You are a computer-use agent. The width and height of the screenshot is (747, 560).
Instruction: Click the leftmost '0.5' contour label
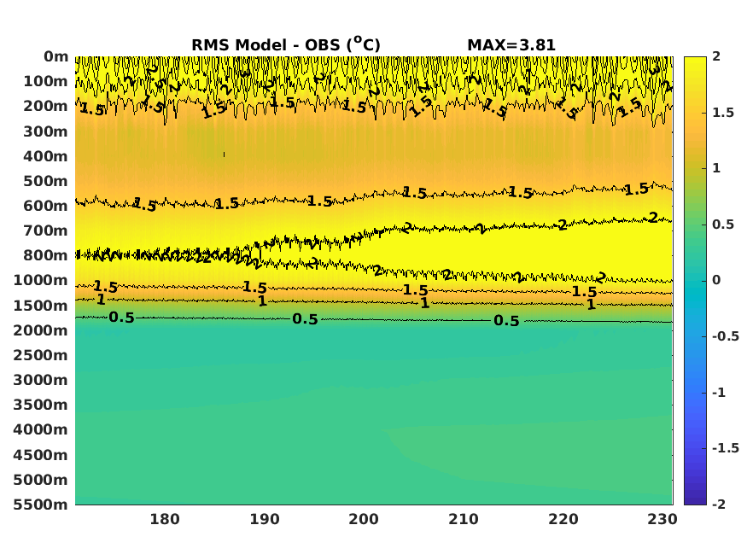point(122,318)
